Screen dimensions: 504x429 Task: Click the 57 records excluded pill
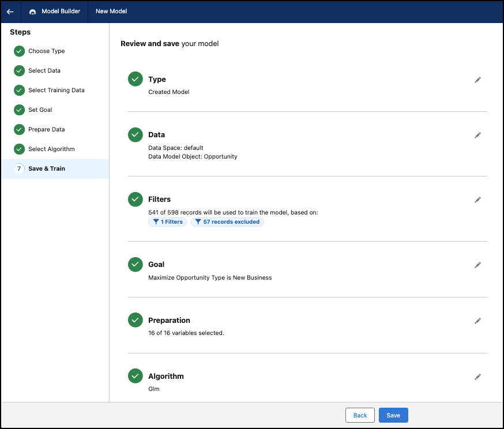tap(227, 222)
